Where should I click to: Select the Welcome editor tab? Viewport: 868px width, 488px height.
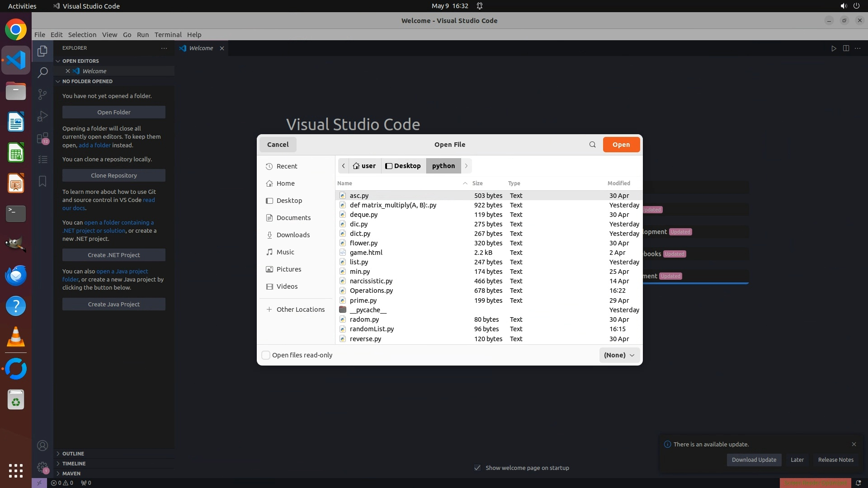201,48
